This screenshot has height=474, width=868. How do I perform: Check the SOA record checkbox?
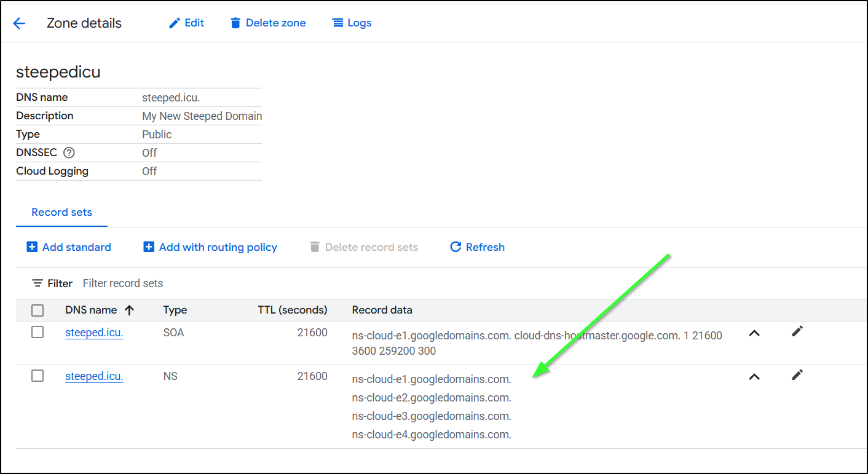tap(37, 333)
